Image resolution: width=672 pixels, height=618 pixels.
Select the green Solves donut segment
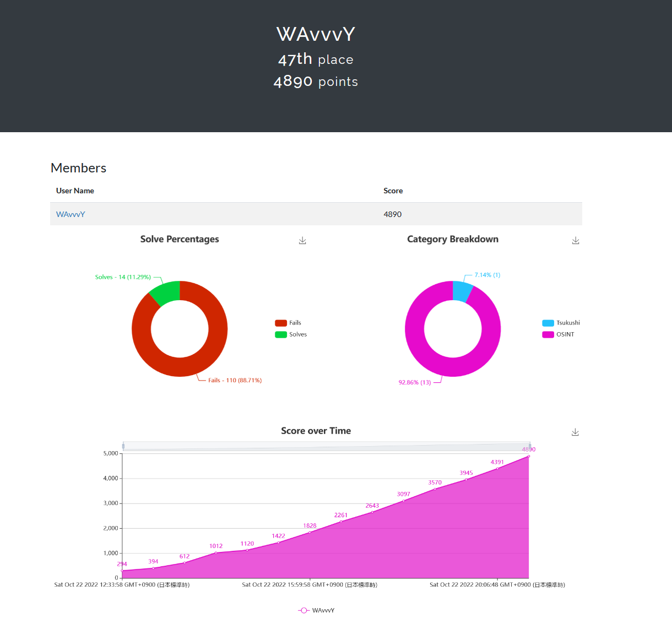[166, 292]
